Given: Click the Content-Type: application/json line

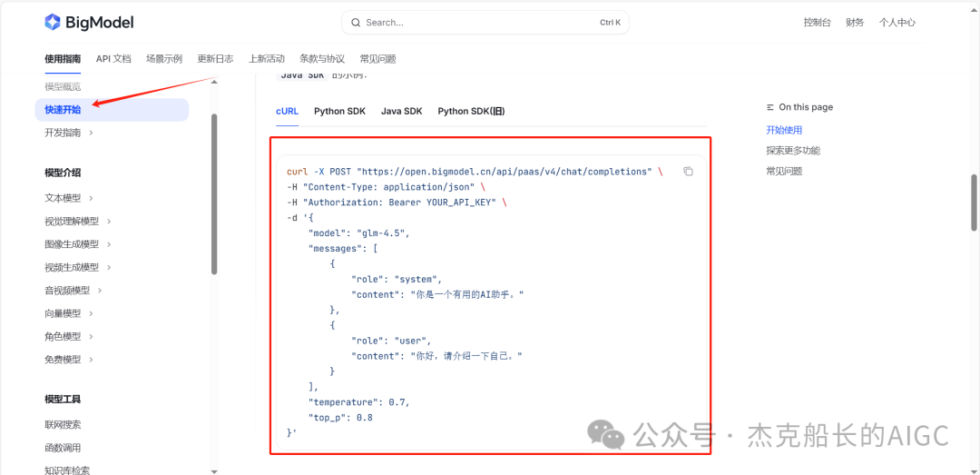Looking at the screenshot, I should [386, 186].
